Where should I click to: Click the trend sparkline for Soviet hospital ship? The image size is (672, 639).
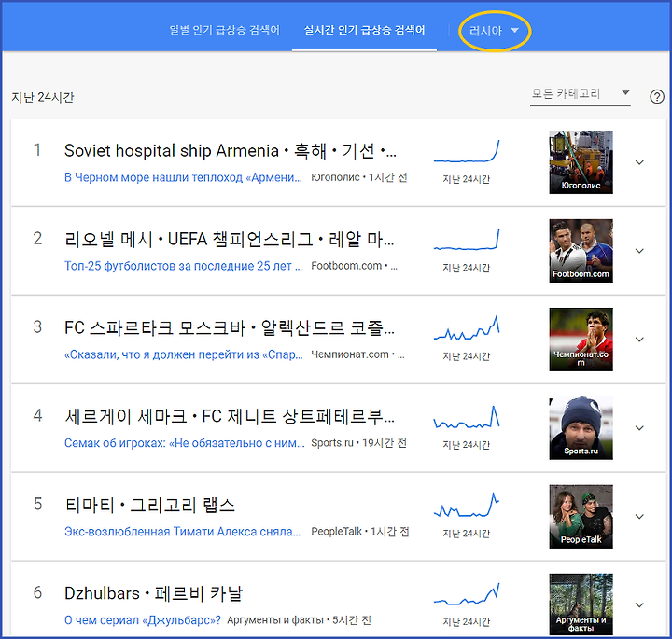coord(467,151)
